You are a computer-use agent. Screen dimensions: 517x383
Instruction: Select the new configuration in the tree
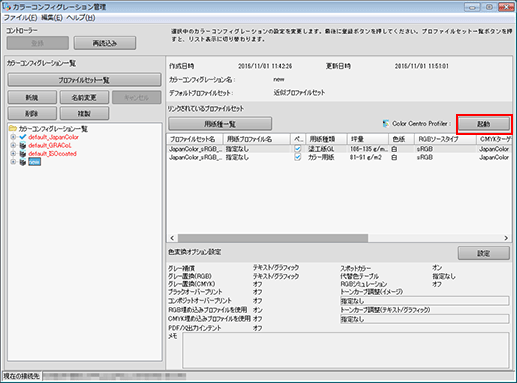tap(34, 162)
